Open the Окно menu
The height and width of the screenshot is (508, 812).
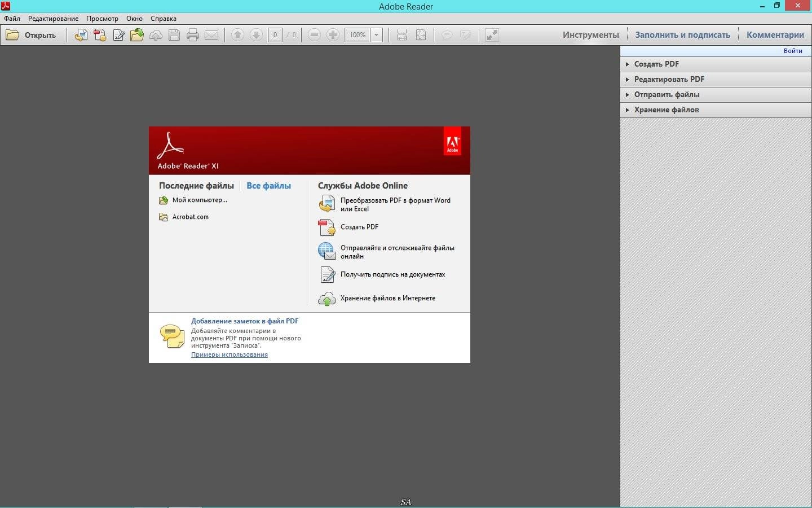134,19
